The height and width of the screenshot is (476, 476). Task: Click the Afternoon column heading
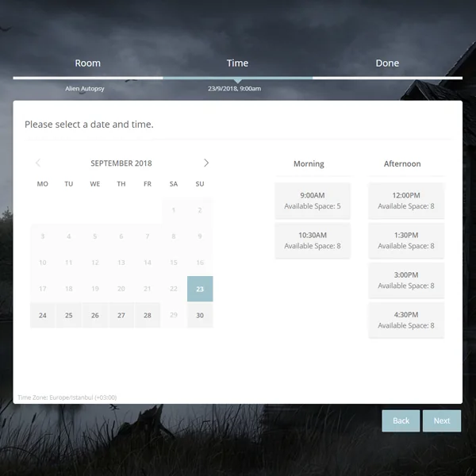402,164
